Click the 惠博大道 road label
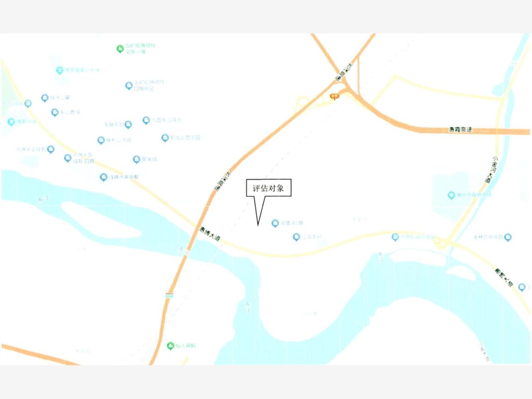The width and height of the screenshot is (532, 399). [x=210, y=234]
